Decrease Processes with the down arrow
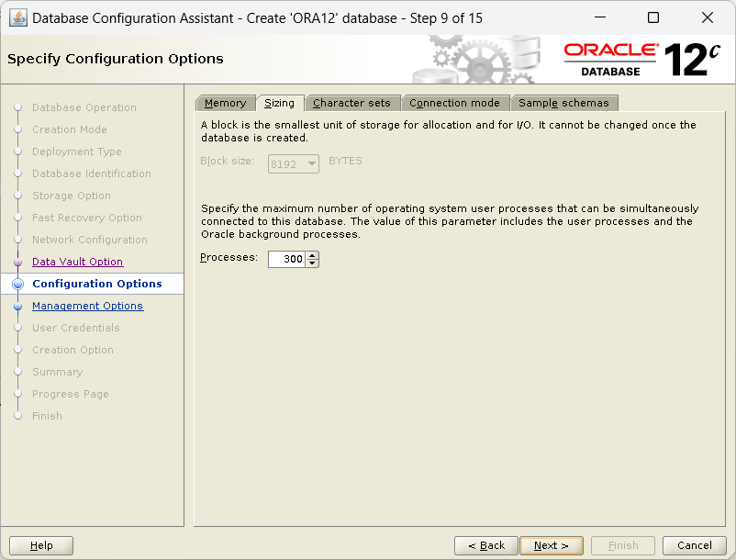 [312, 263]
